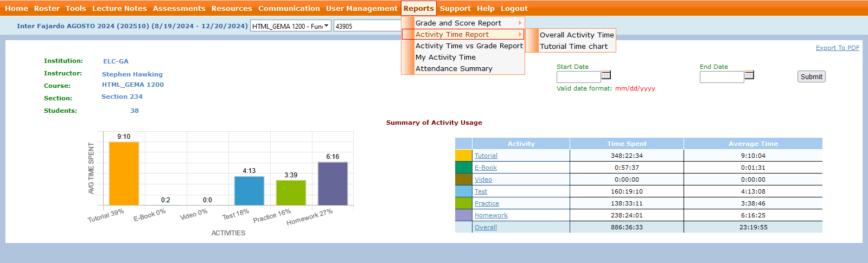
Task: Click the green Practice bar in chart
Action: click(x=291, y=193)
